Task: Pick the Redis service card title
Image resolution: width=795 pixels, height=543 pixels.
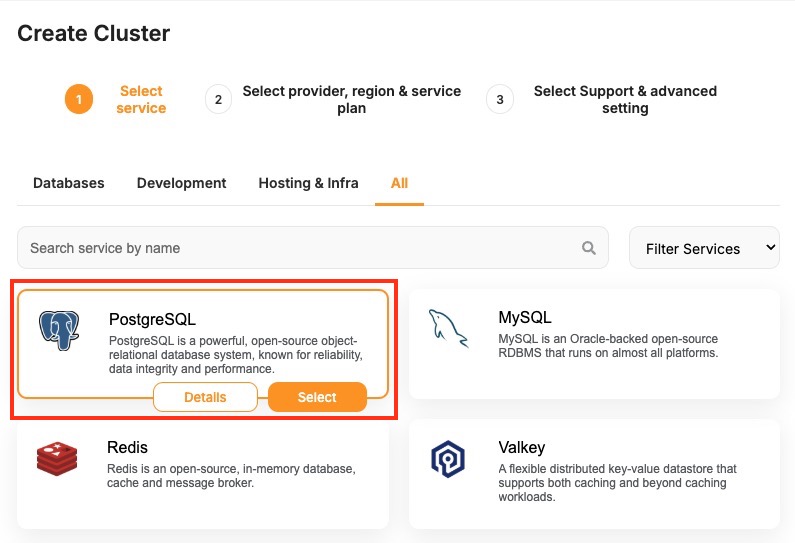Action: click(x=127, y=447)
